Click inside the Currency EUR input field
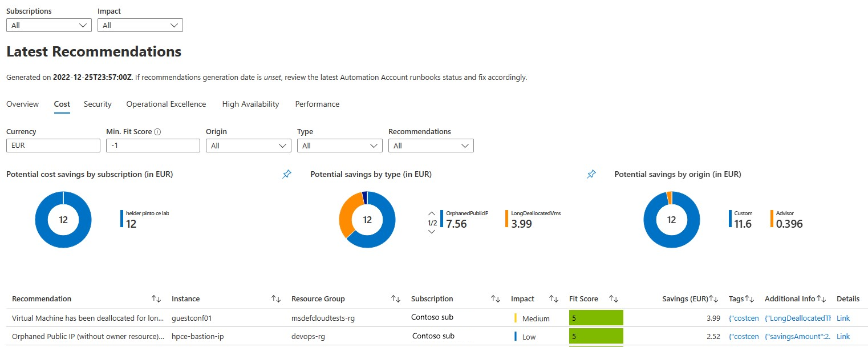This screenshot has width=868, height=347. [x=53, y=145]
